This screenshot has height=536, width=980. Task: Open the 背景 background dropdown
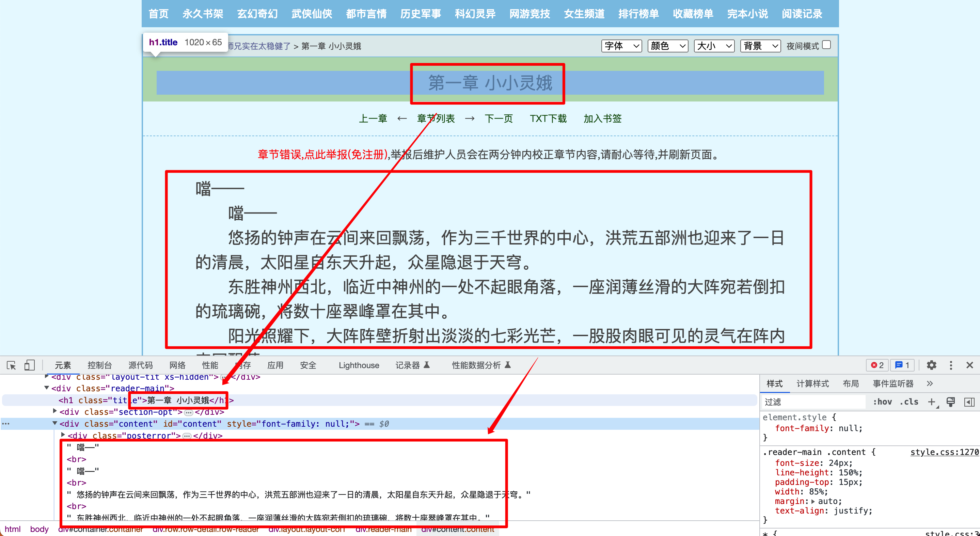(x=760, y=46)
